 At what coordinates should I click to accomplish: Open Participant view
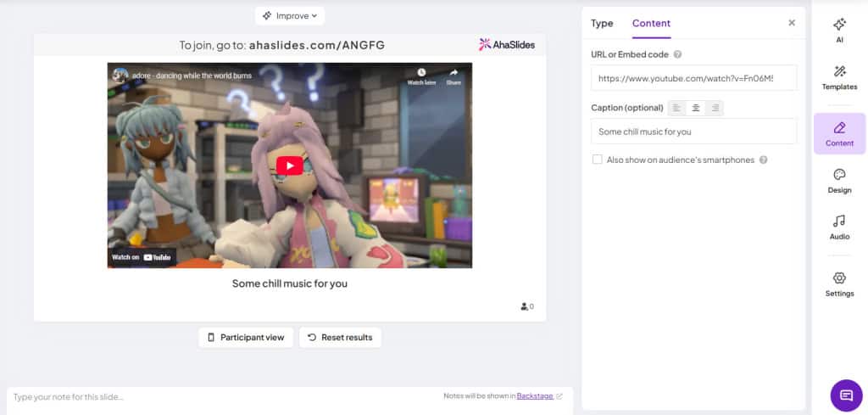click(246, 338)
